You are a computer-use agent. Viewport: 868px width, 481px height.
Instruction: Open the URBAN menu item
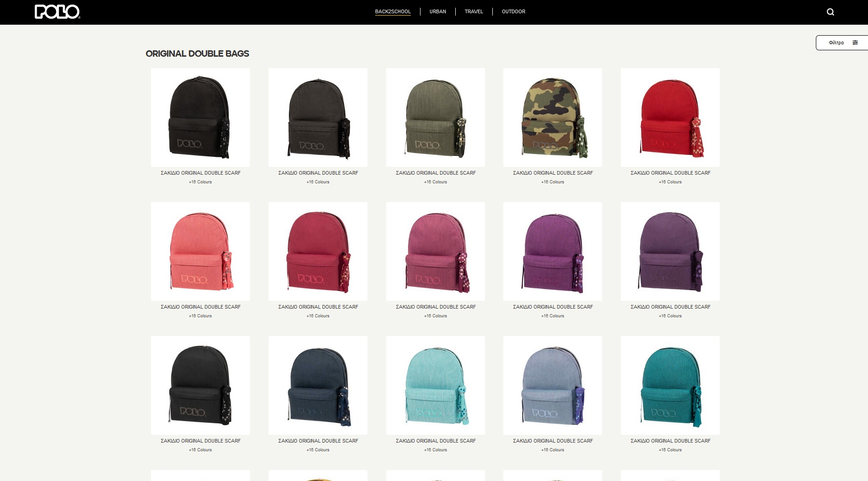click(x=437, y=12)
